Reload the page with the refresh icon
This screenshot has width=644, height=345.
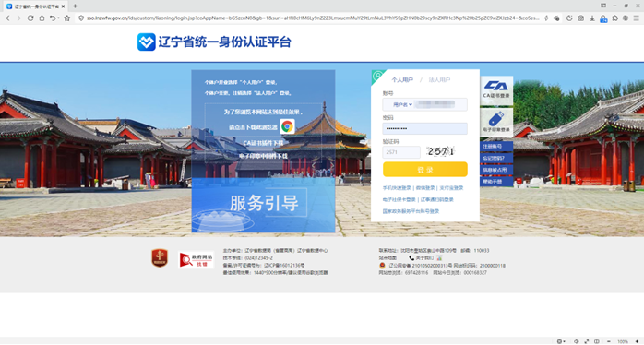coord(30,18)
